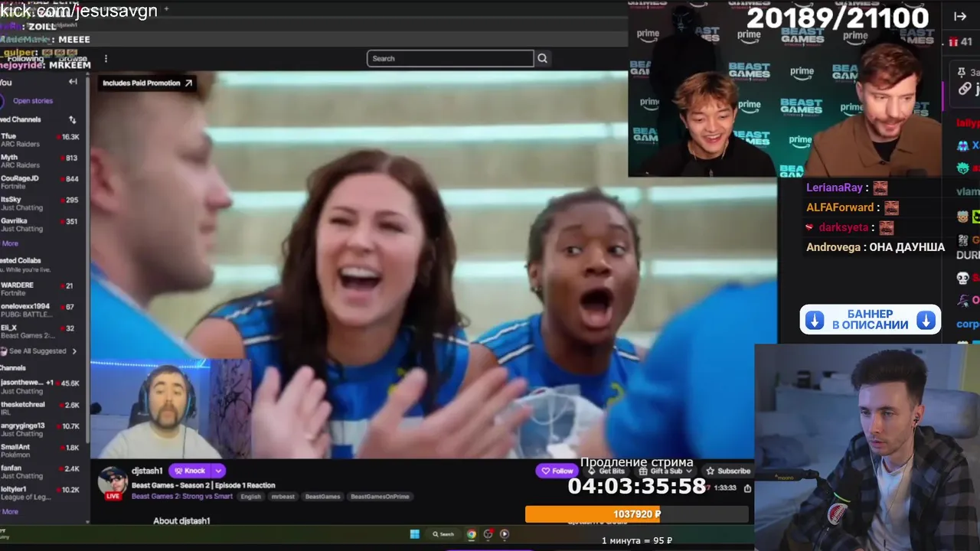The width and height of the screenshot is (980, 551).
Task: Open stories link in the sidebar
Action: (x=33, y=101)
